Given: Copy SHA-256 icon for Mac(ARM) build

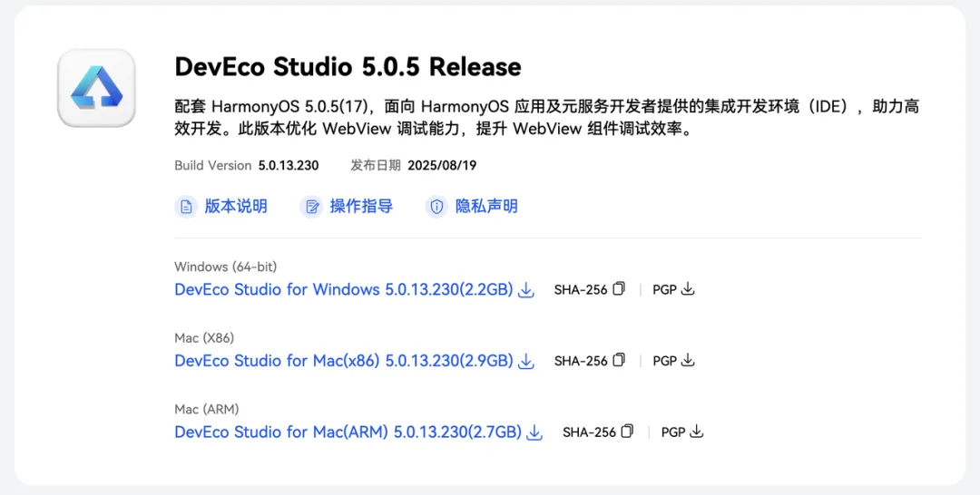Looking at the screenshot, I should click(628, 431).
